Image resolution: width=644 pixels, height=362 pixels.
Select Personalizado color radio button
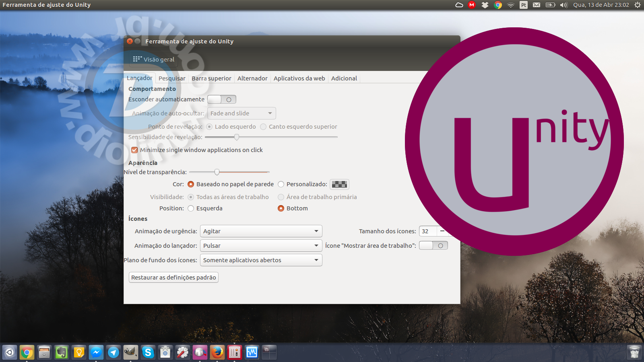(281, 184)
